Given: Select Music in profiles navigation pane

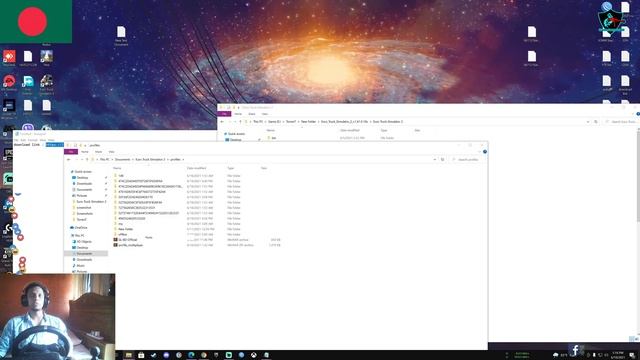Looking at the screenshot, I should point(80,266).
